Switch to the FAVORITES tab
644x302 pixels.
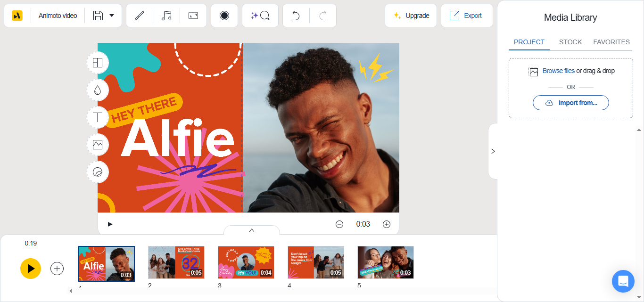pos(611,42)
